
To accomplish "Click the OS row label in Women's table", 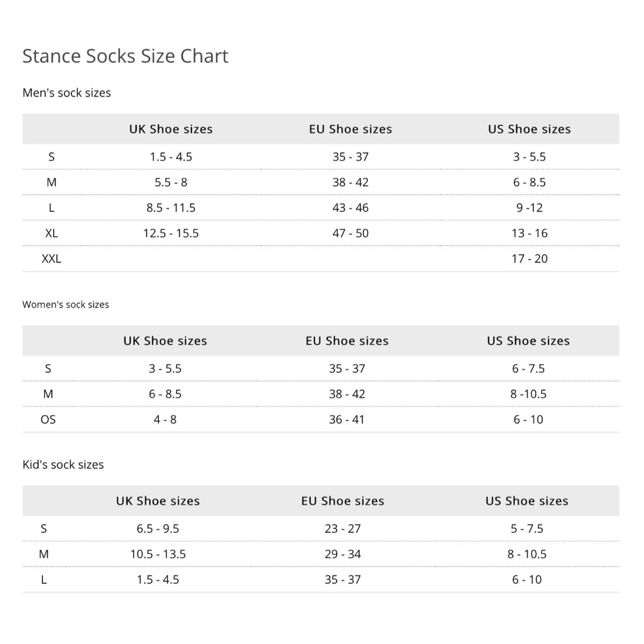I will tap(48, 420).
